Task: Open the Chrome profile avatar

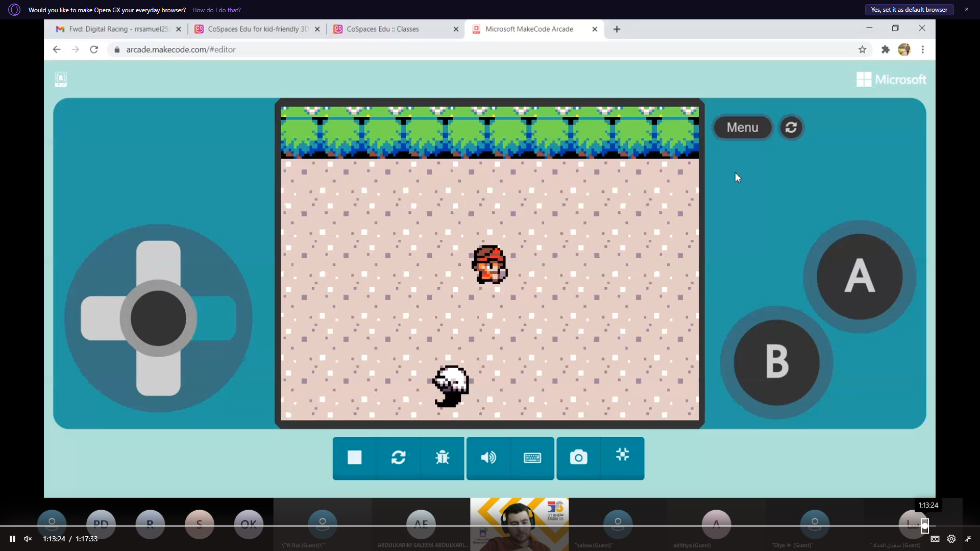Action: click(x=904, y=49)
